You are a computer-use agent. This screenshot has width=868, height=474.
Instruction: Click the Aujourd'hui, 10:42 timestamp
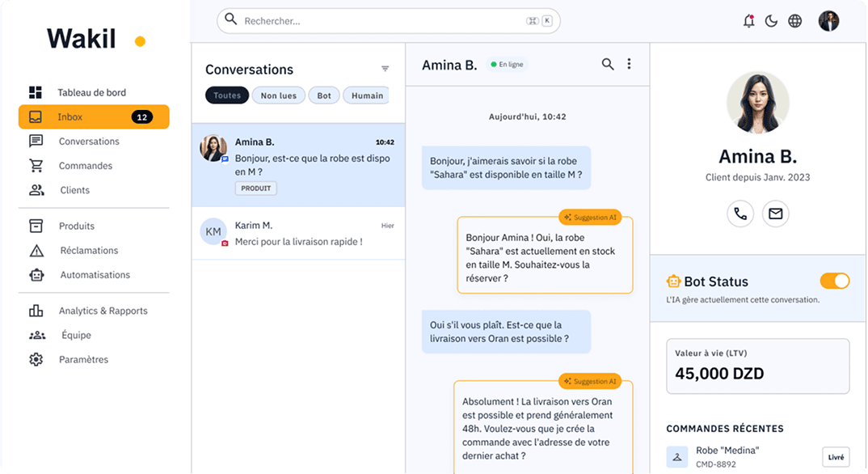click(527, 116)
